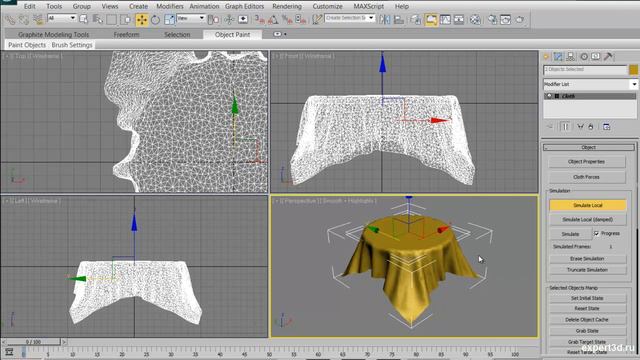Click the Object Properties button
This screenshot has width=640, height=360.
click(587, 162)
